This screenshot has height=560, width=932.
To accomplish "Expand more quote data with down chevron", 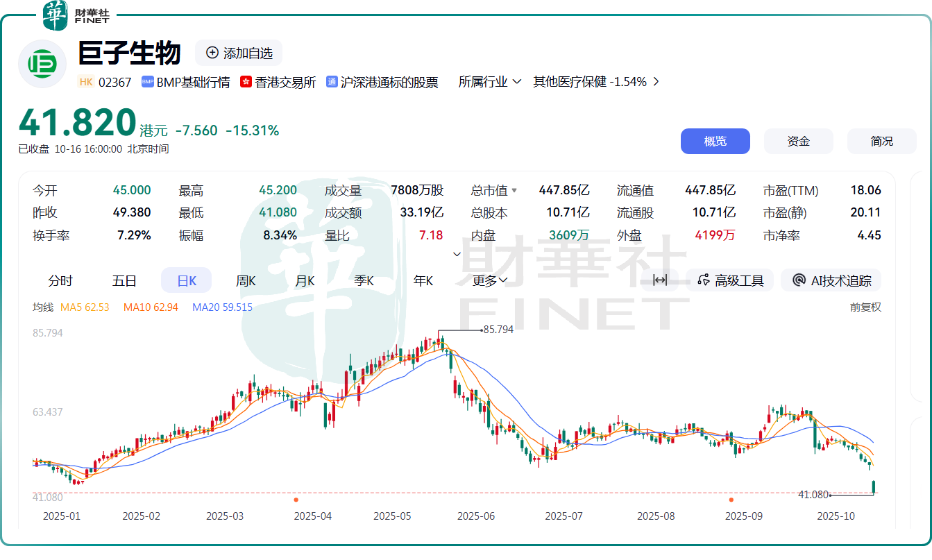I will pos(457,254).
